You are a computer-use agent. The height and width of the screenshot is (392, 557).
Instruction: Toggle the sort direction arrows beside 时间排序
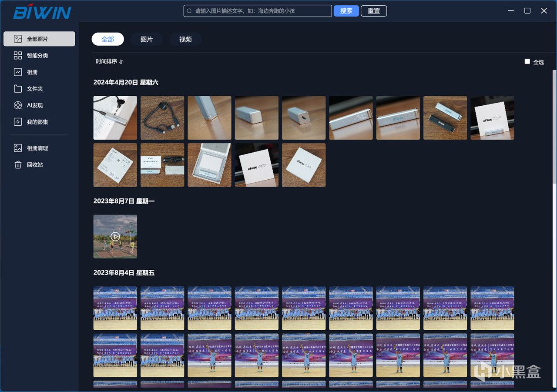pyautogui.click(x=121, y=62)
